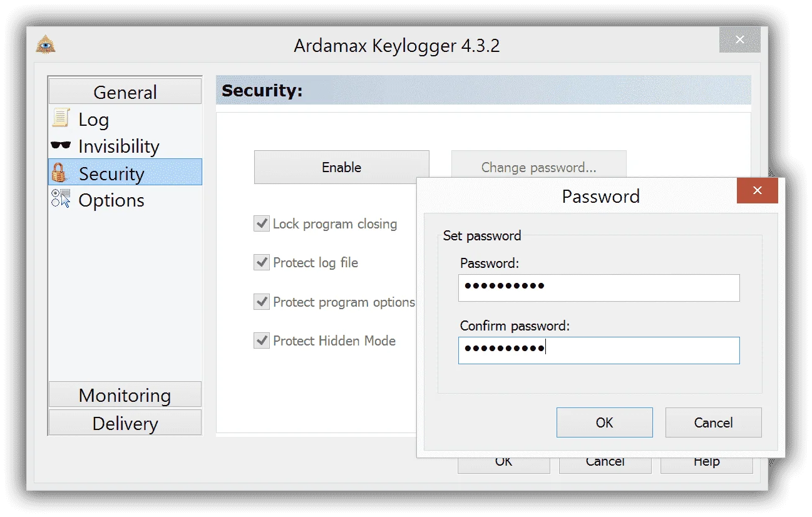The image size is (812, 517).
Task: Expand the Delivery section
Action: pos(125,422)
